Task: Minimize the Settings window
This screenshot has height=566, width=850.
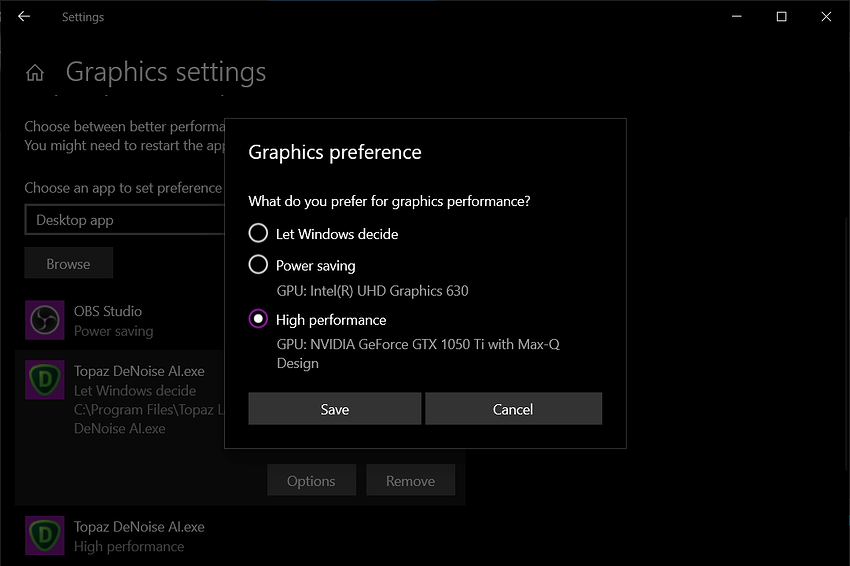Action: pos(737,17)
